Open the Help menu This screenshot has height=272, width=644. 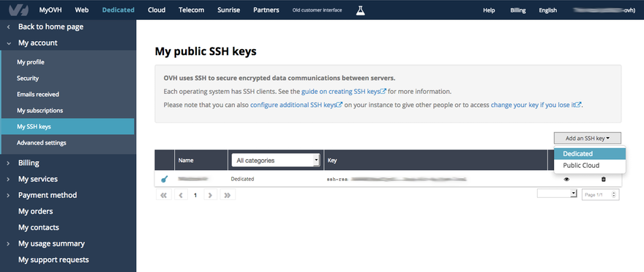click(489, 11)
